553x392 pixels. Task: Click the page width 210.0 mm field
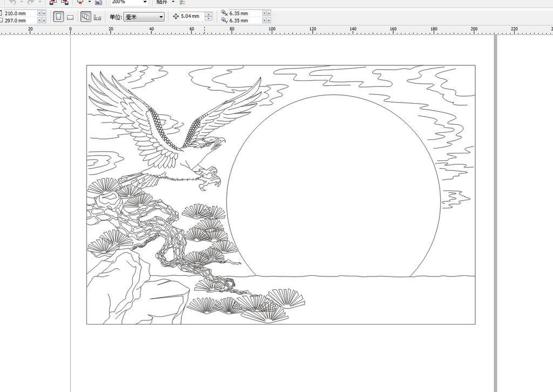pyautogui.click(x=19, y=13)
